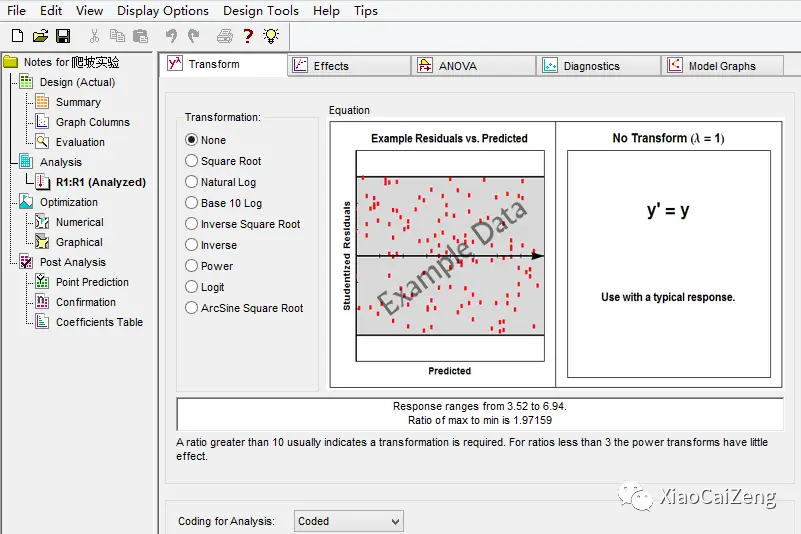Switch to the Transform tab
Viewport: 801px width, 534px height.
click(224, 64)
